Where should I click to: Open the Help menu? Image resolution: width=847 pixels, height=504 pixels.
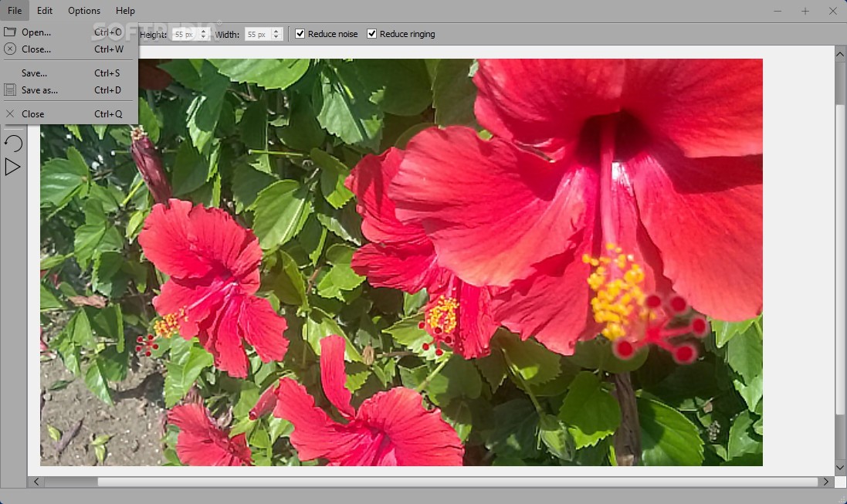pos(125,11)
